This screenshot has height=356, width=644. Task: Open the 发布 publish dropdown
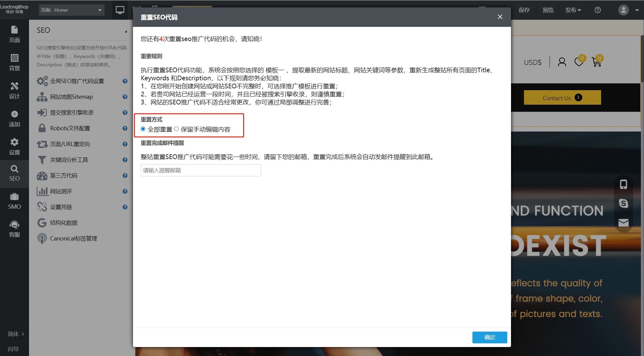(573, 10)
